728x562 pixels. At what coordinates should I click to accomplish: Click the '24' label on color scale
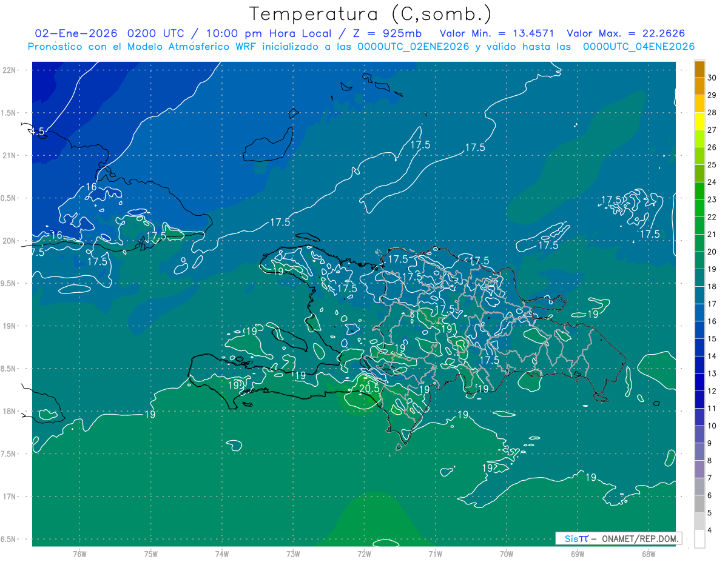[712, 182]
